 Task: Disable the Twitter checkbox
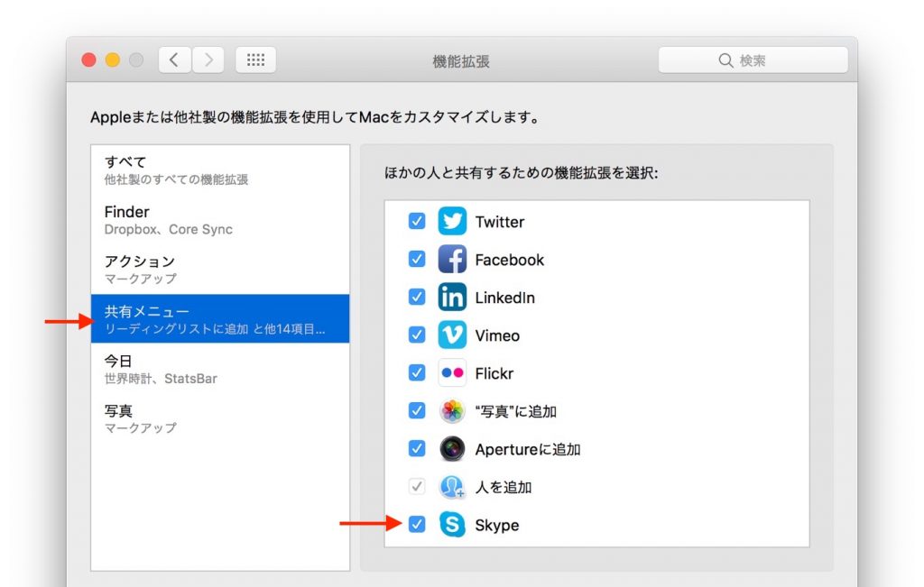pos(417,222)
